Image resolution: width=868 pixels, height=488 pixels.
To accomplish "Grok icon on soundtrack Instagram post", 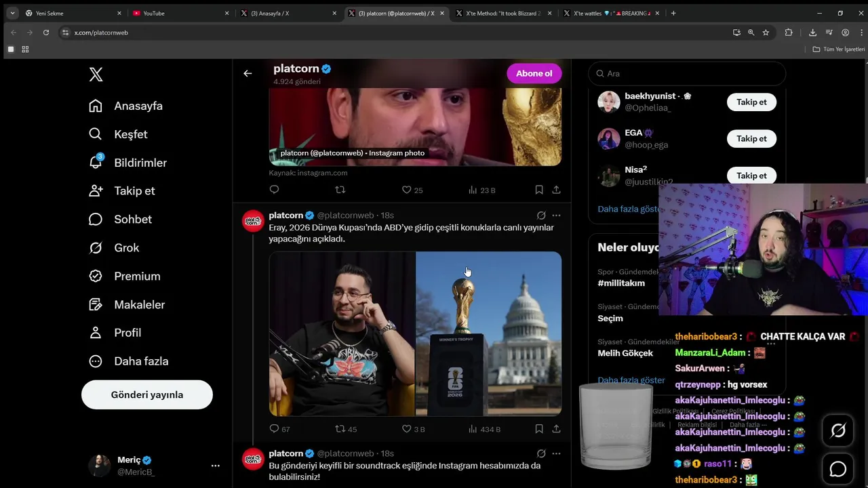I will 541,453.
